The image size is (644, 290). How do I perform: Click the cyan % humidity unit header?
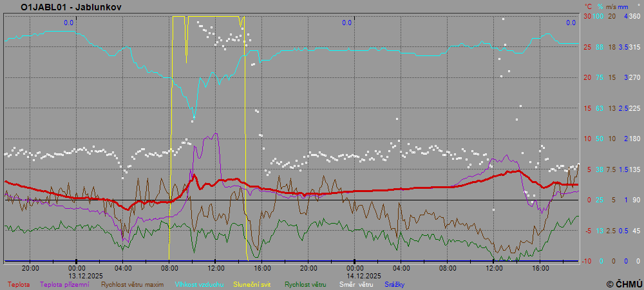click(600, 6)
